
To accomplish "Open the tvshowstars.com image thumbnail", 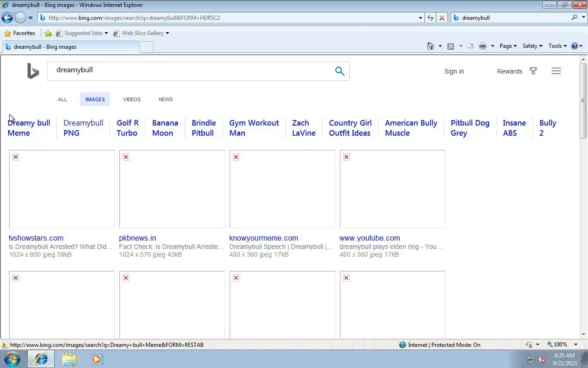I will tap(62, 189).
